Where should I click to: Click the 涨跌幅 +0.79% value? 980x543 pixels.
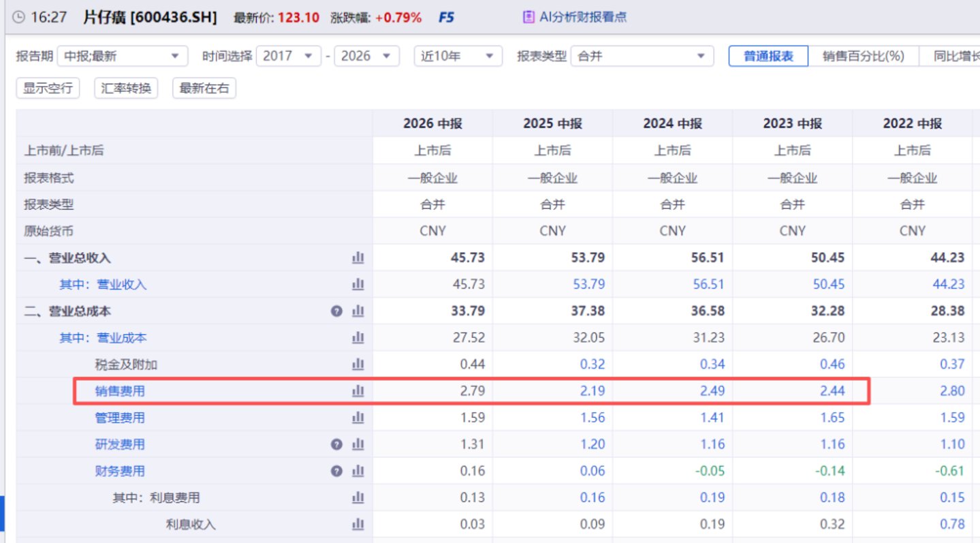coord(398,18)
